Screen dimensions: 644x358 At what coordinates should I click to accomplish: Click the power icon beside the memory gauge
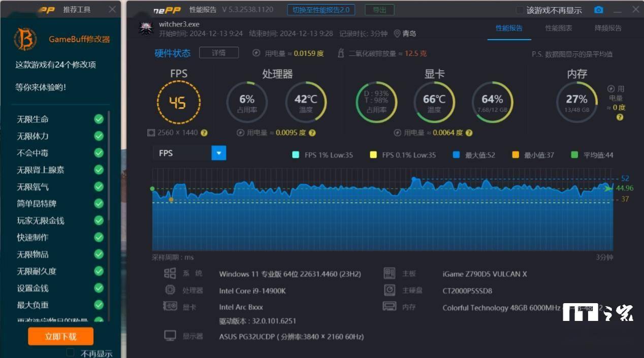(x=611, y=89)
